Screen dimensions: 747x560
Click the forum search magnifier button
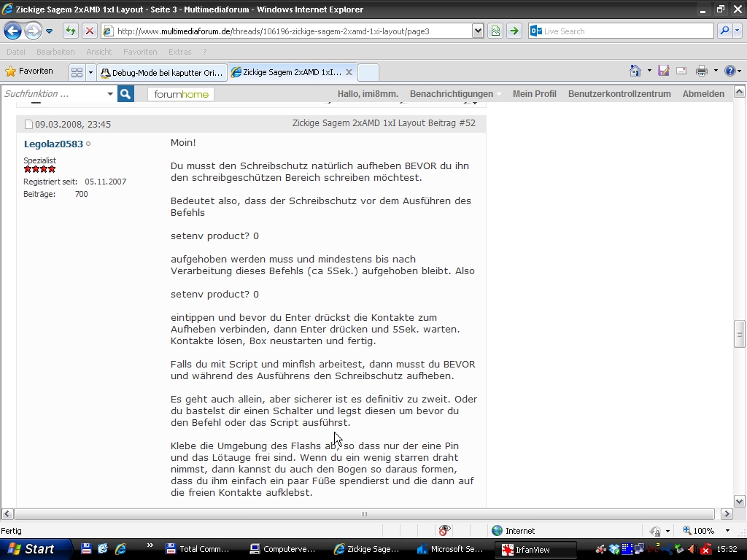click(125, 93)
